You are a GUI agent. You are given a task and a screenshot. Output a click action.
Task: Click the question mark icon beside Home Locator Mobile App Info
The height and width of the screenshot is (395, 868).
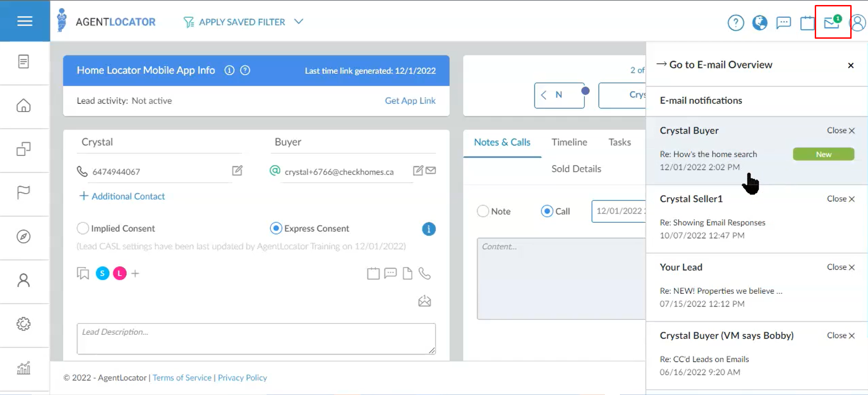245,70
